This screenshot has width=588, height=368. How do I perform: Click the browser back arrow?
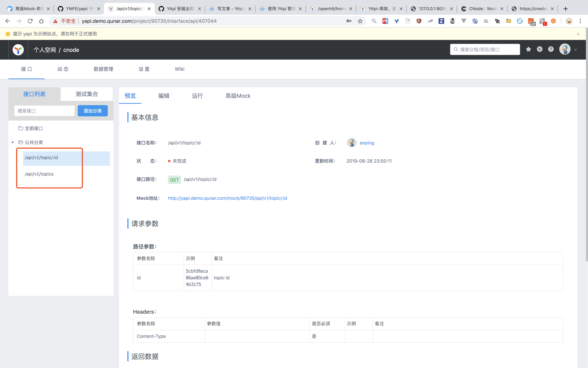click(x=8, y=21)
